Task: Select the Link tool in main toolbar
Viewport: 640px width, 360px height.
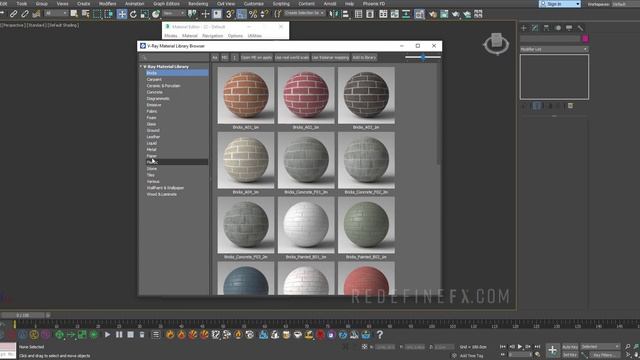Action: coord(13,14)
